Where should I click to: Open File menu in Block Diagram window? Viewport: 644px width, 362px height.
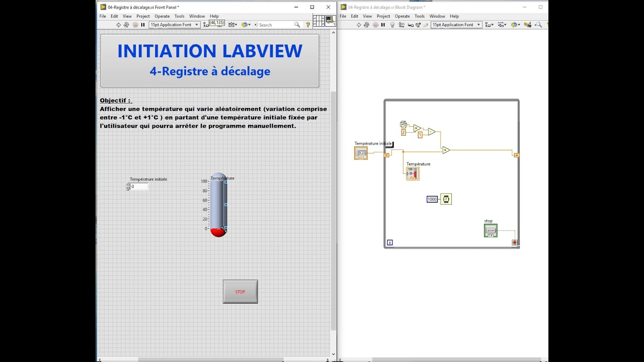point(343,16)
